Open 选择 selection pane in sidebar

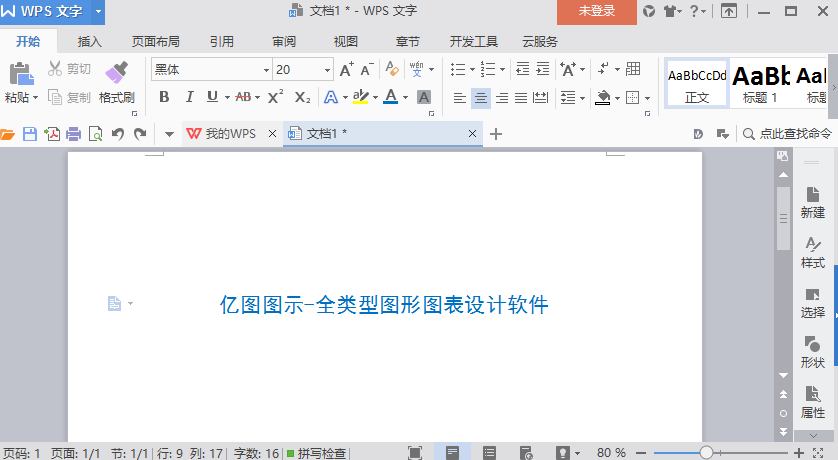pos(812,303)
